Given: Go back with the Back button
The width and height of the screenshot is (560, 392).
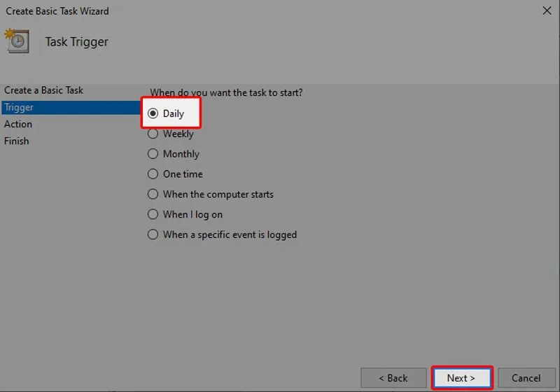Looking at the screenshot, I should (393, 378).
